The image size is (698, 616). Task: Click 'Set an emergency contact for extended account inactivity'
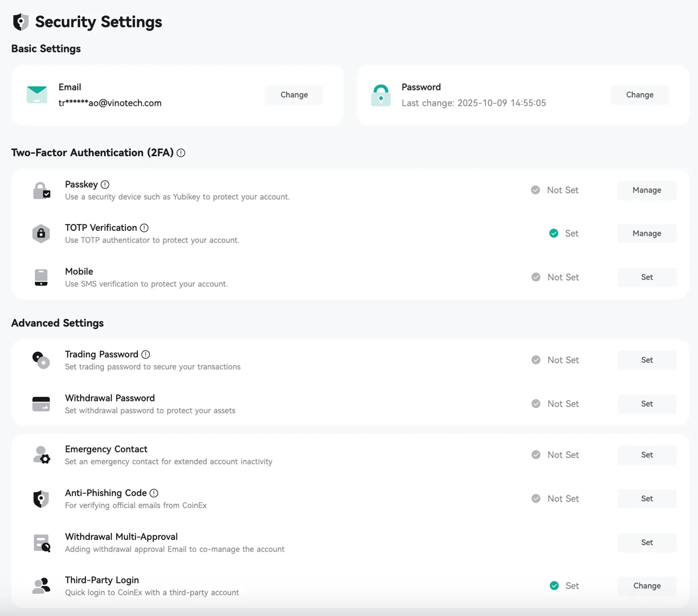[x=168, y=462]
